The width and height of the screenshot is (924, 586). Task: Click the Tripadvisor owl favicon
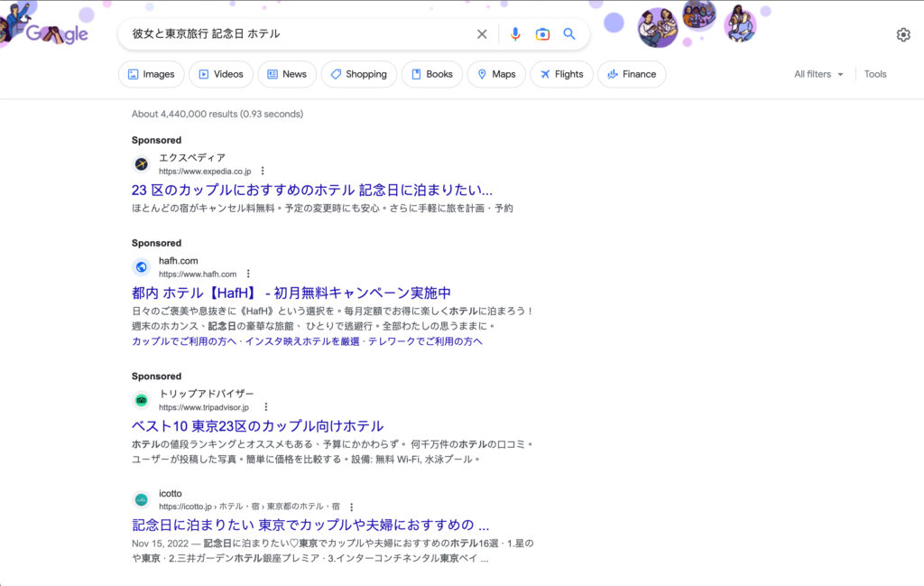(x=142, y=400)
